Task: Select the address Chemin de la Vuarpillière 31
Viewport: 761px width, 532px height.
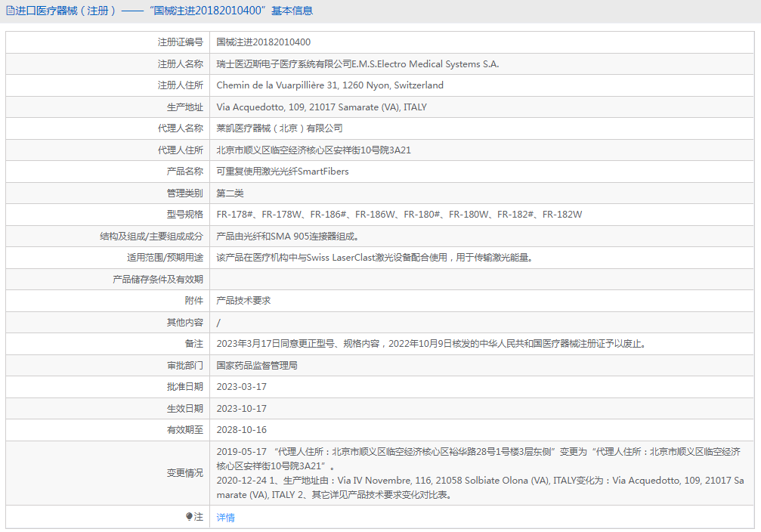Action: pos(329,85)
